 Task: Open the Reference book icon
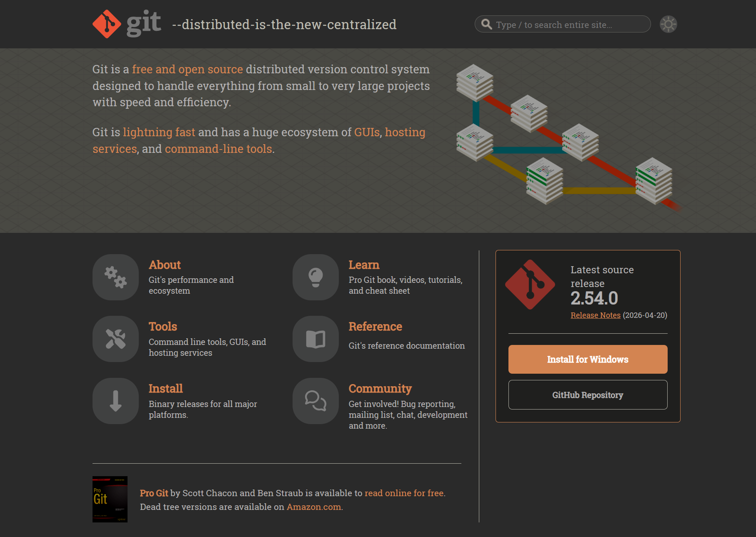[315, 339]
